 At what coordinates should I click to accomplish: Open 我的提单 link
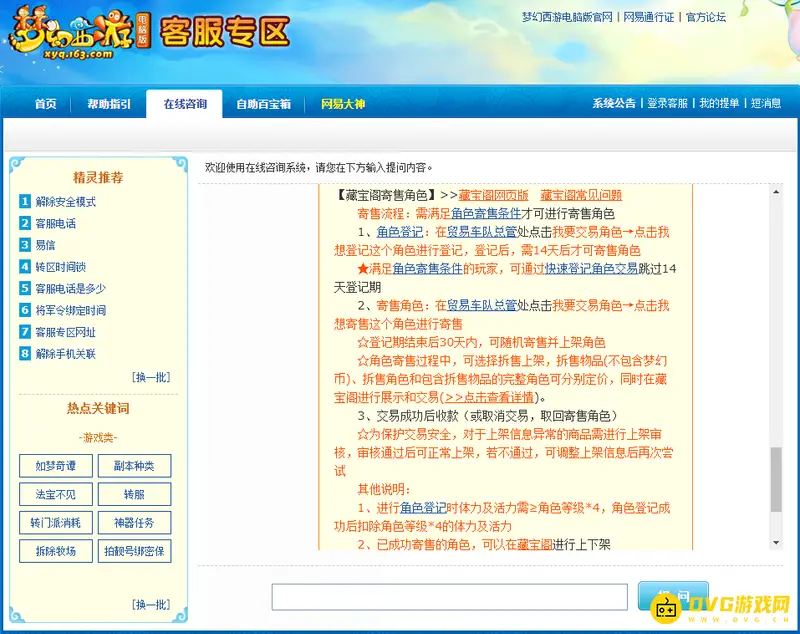pyautogui.click(x=719, y=104)
